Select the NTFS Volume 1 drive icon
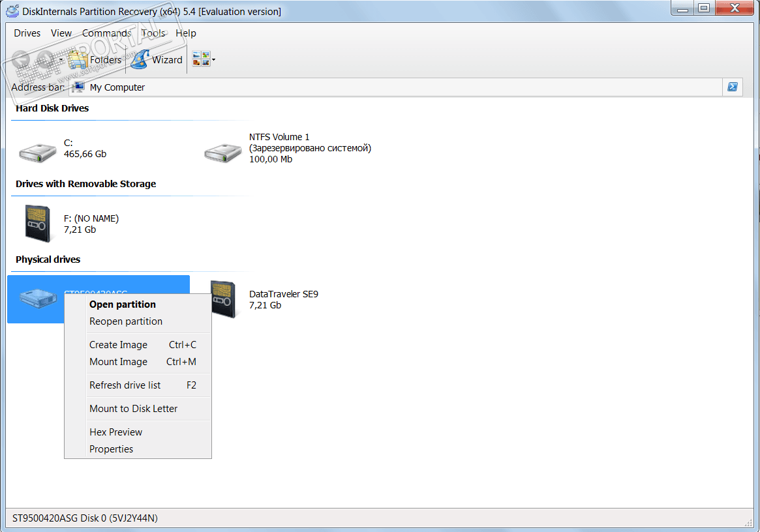This screenshot has width=760, height=532. [223, 152]
